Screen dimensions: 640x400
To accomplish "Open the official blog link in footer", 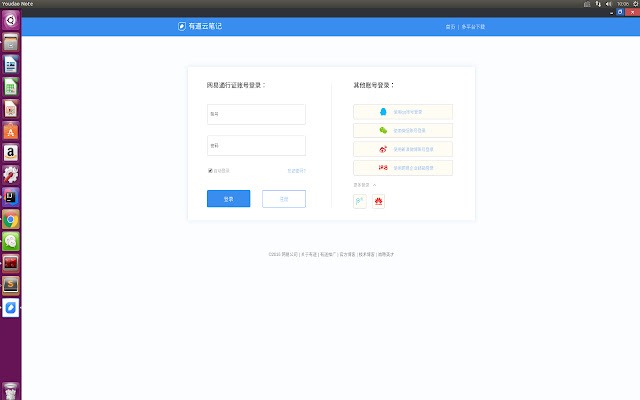I will pos(347,254).
